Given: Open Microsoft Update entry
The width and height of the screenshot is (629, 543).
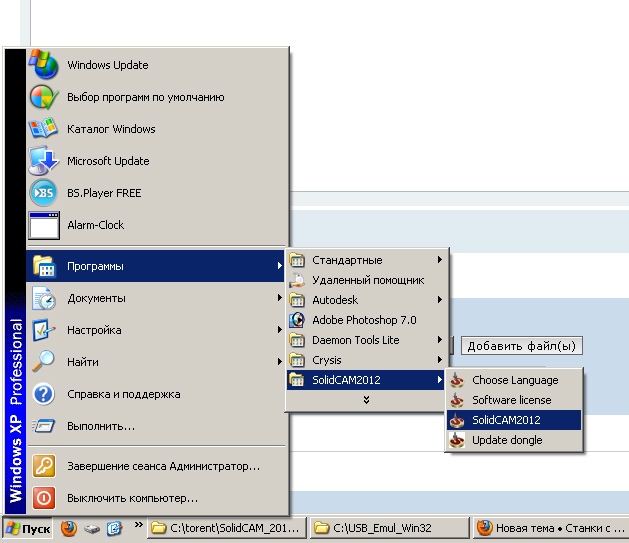Looking at the screenshot, I should tap(157, 161).
